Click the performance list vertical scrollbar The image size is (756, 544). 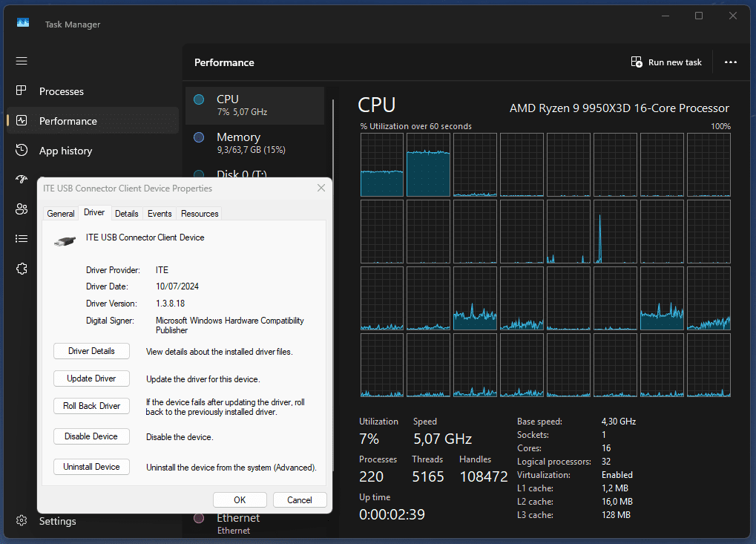click(333, 139)
